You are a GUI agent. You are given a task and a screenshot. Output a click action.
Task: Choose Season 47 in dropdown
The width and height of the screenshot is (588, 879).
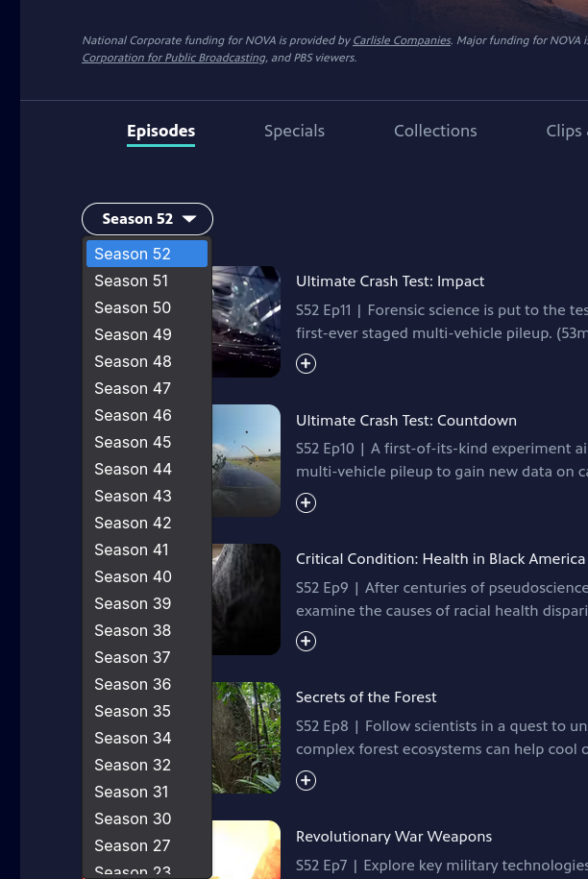pos(147,388)
